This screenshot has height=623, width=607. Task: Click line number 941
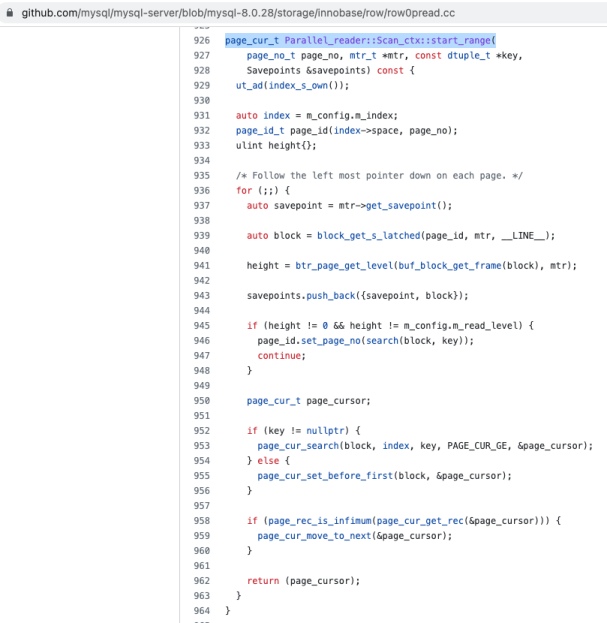pyautogui.click(x=202, y=266)
